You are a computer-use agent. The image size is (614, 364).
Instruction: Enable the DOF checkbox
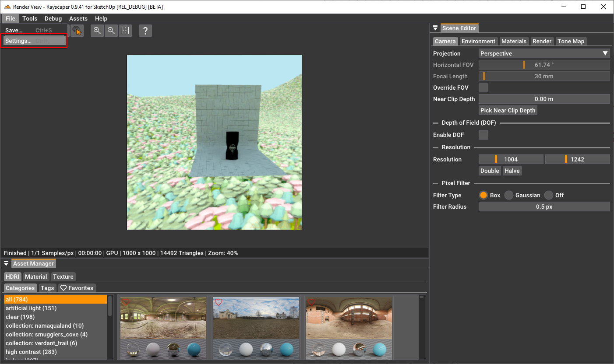pyautogui.click(x=483, y=135)
